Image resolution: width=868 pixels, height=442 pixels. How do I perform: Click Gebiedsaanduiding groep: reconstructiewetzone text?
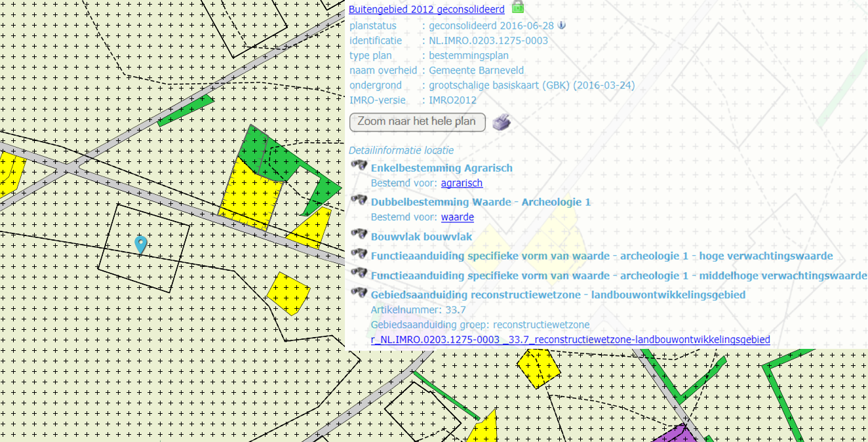coord(480,325)
